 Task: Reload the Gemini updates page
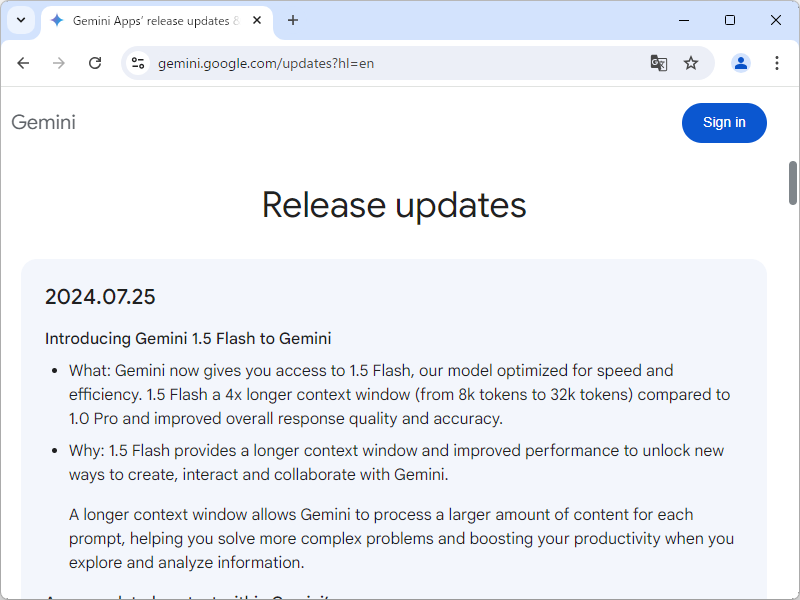pos(95,63)
